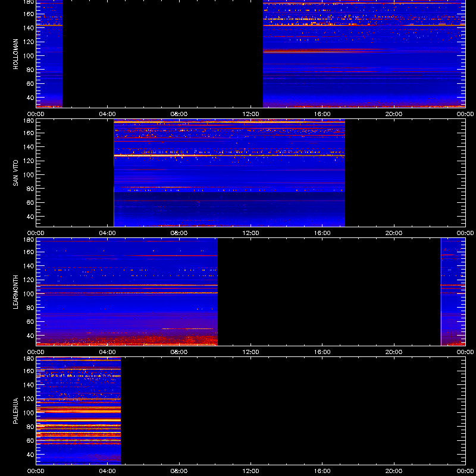Click the PALEHUA station axis label
The width and height of the screenshot is (476, 476).
pyautogui.click(x=15, y=411)
